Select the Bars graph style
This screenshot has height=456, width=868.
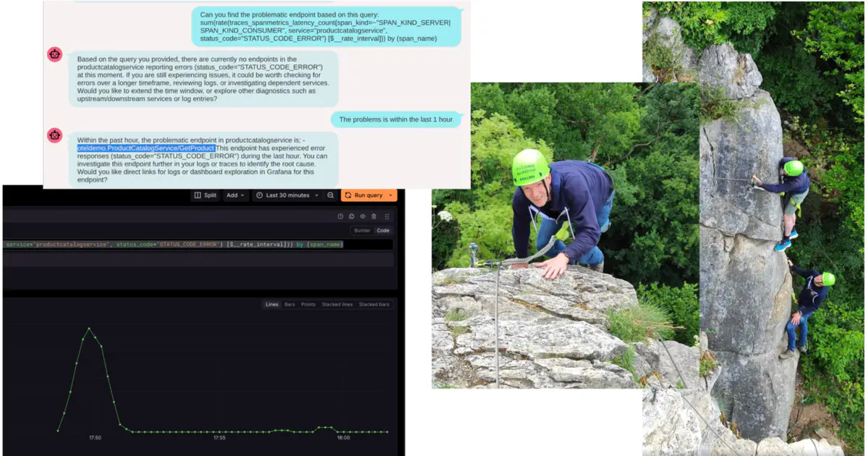289,305
